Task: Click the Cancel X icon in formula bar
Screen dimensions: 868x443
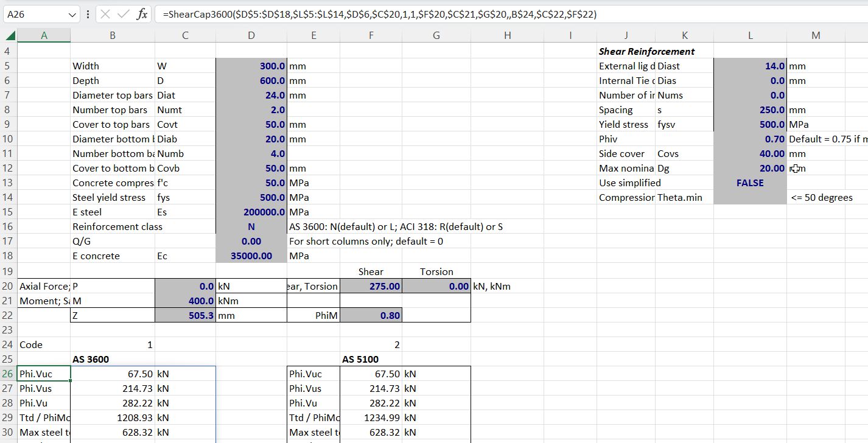Action: (106, 14)
